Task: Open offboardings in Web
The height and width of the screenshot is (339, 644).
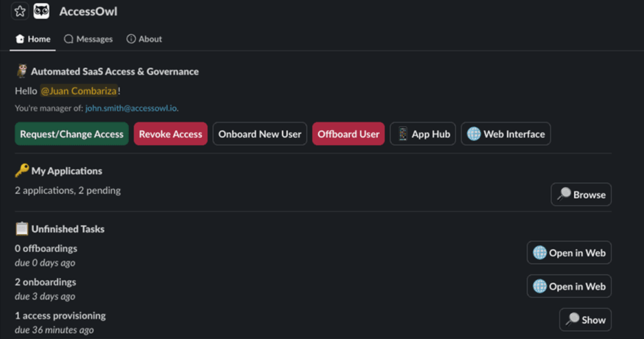Action: (x=569, y=253)
